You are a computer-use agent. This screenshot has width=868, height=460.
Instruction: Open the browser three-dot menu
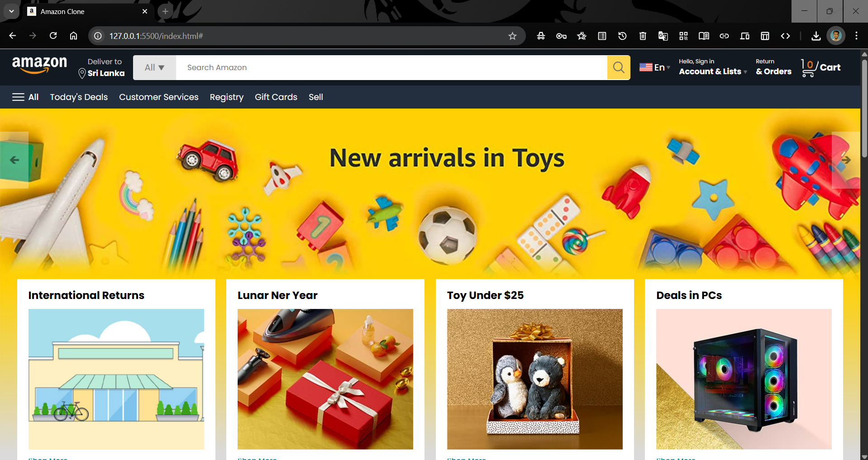pos(856,36)
